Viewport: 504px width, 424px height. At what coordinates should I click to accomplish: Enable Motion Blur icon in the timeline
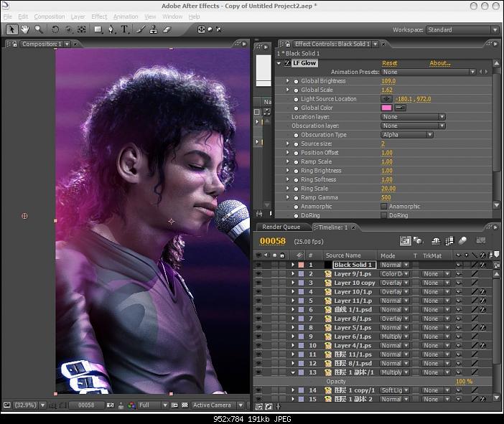[x=462, y=240]
